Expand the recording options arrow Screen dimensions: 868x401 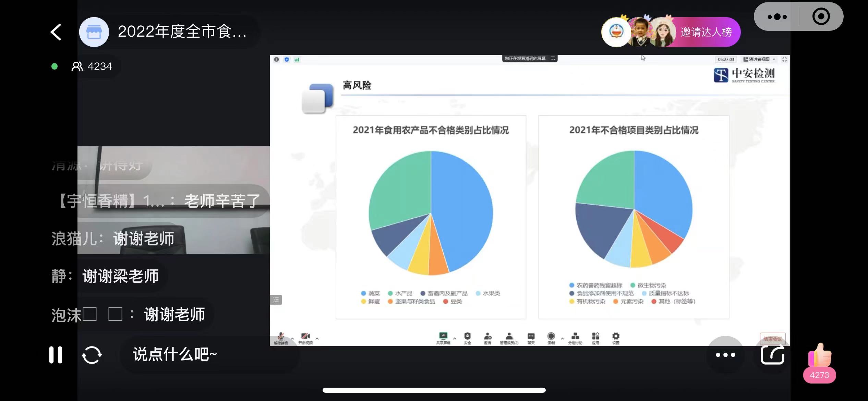pos(562,339)
